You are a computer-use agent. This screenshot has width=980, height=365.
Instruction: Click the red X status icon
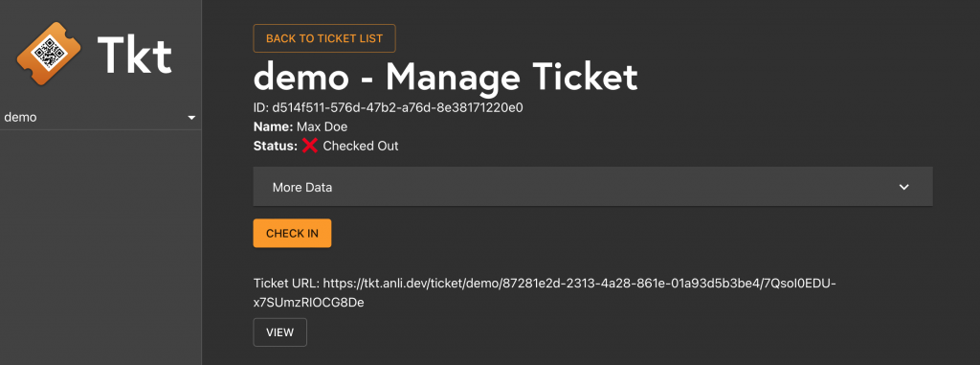[x=309, y=146]
